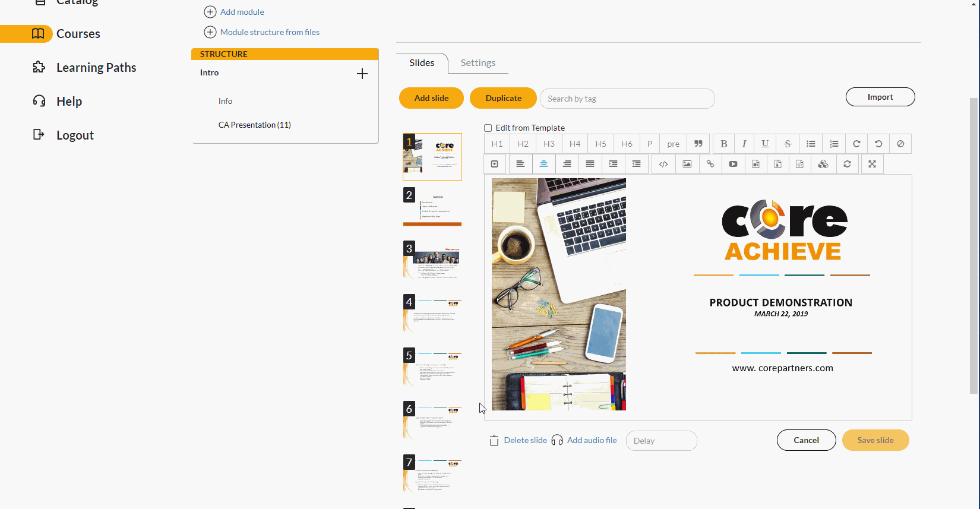The height and width of the screenshot is (509, 980).
Task: Insert blockquote with quote icon
Action: [x=698, y=144]
